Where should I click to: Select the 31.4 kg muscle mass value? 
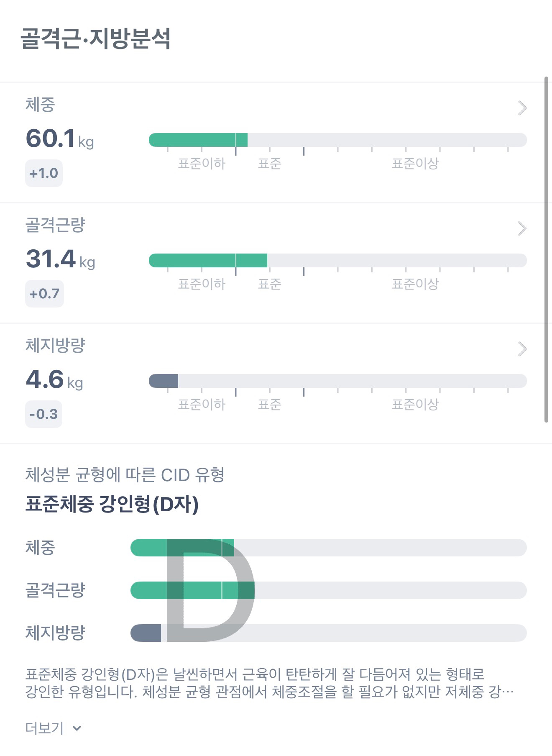pos(60,259)
